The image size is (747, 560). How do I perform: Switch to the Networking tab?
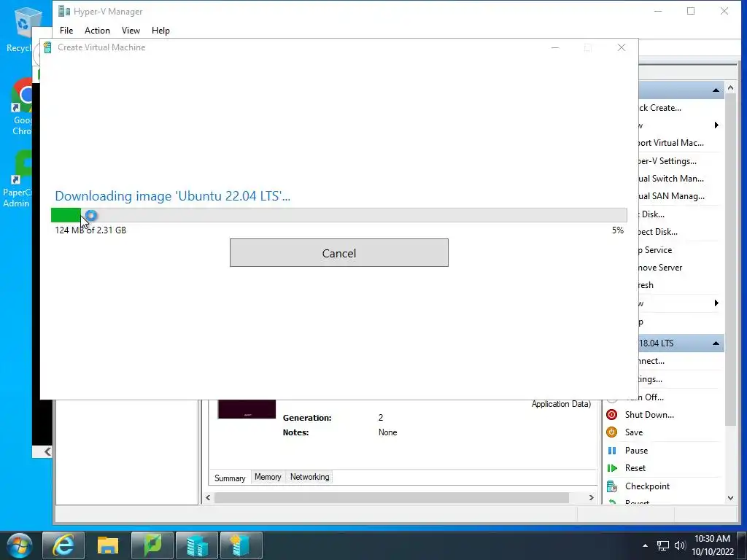[x=309, y=477]
